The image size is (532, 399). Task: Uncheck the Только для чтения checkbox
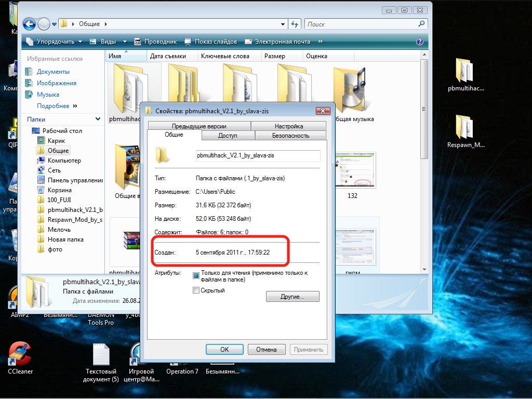click(196, 275)
